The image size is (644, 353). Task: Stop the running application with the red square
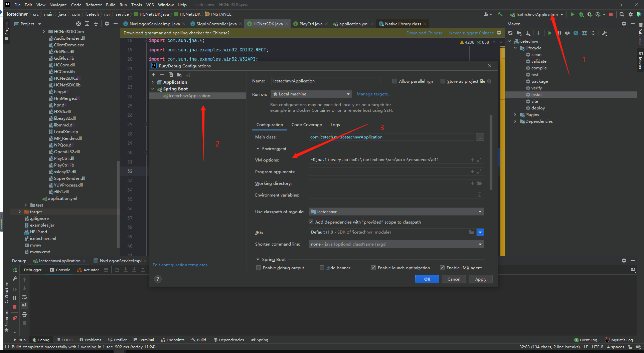(x=611, y=14)
